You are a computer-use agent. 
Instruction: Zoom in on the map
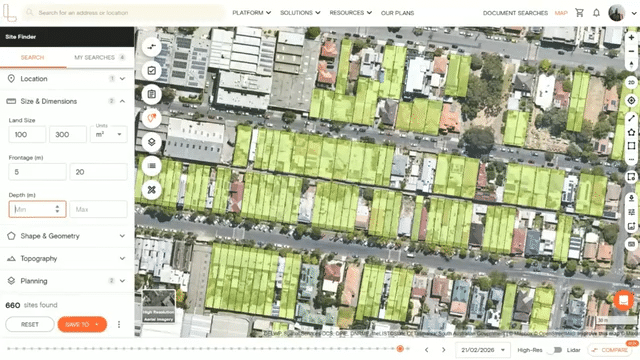(x=631, y=38)
